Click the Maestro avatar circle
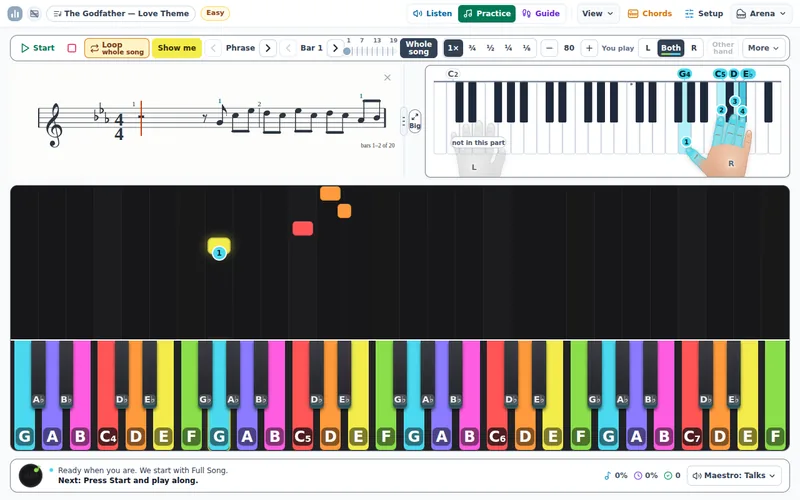The height and width of the screenshot is (500, 800). (x=30, y=476)
